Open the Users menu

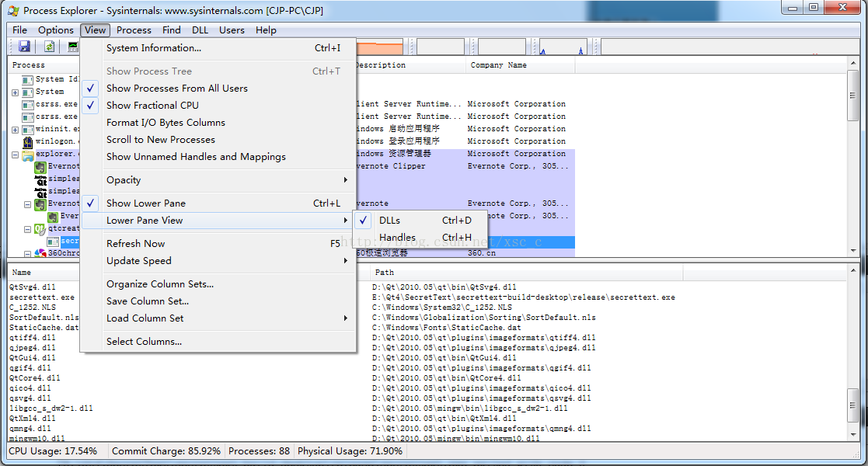click(232, 30)
